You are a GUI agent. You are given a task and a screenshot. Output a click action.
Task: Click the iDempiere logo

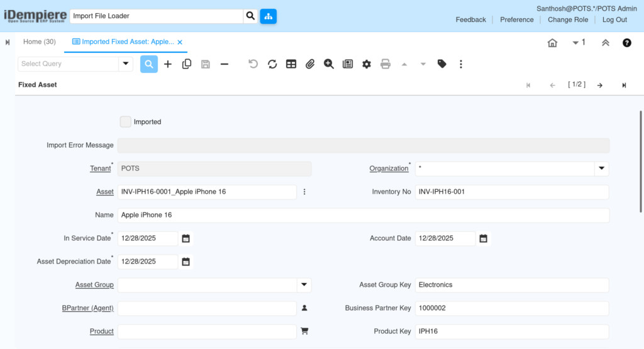click(x=35, y=16)
